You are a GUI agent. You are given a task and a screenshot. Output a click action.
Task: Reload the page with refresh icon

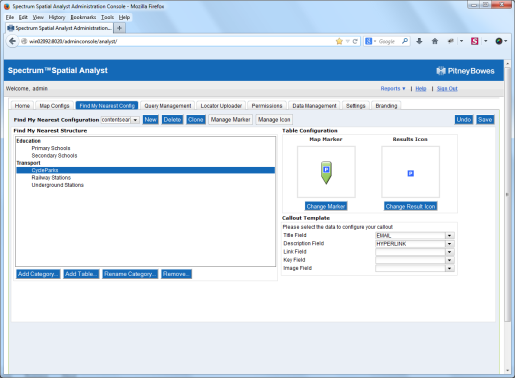pos(355,41)
